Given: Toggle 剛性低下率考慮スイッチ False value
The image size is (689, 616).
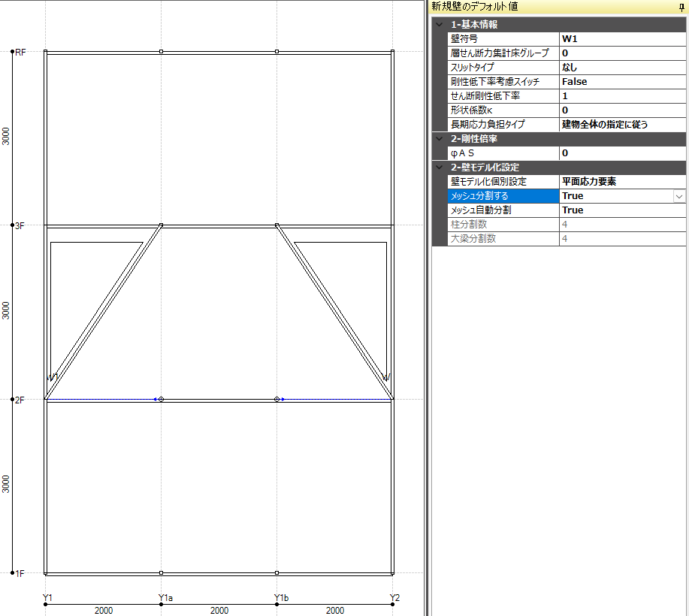Looking at the screenshot, I should [622, 82].
